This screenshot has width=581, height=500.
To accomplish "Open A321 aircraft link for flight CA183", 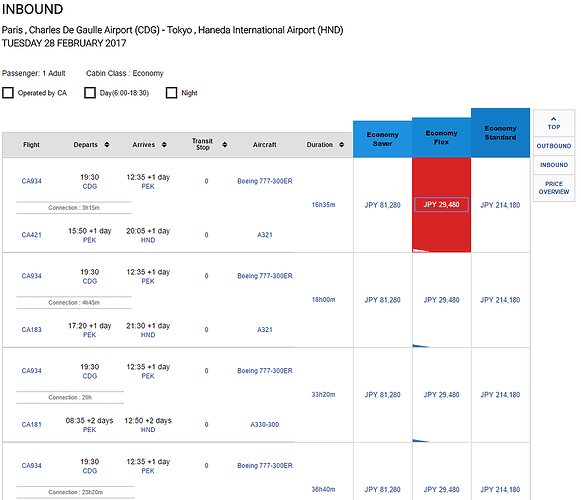I will [265, 330].
